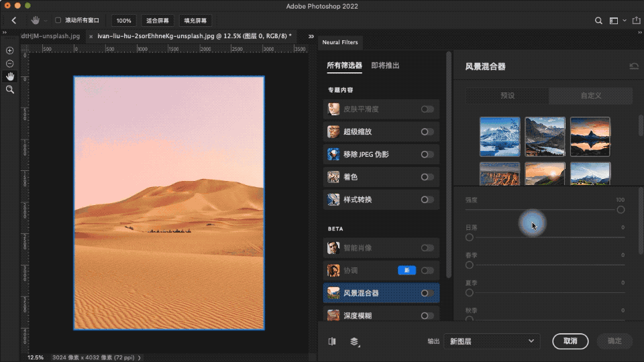The width and height of the screenshot is (644, 362).
Task: Enable the 着色 filter toggle
Action: click(427, 177)
